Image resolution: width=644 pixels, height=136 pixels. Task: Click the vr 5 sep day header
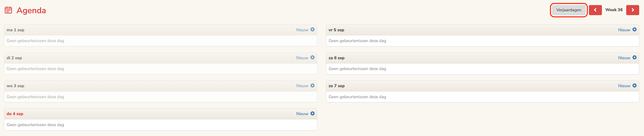click(336, 29)
